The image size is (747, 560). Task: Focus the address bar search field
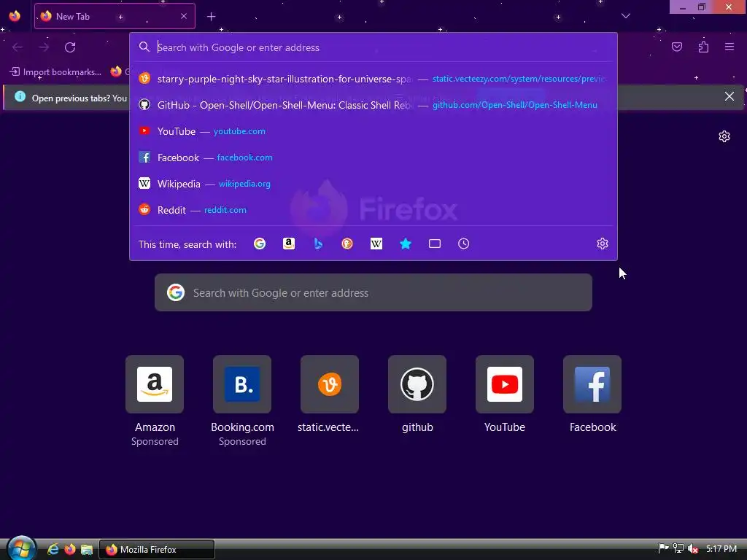373,47
